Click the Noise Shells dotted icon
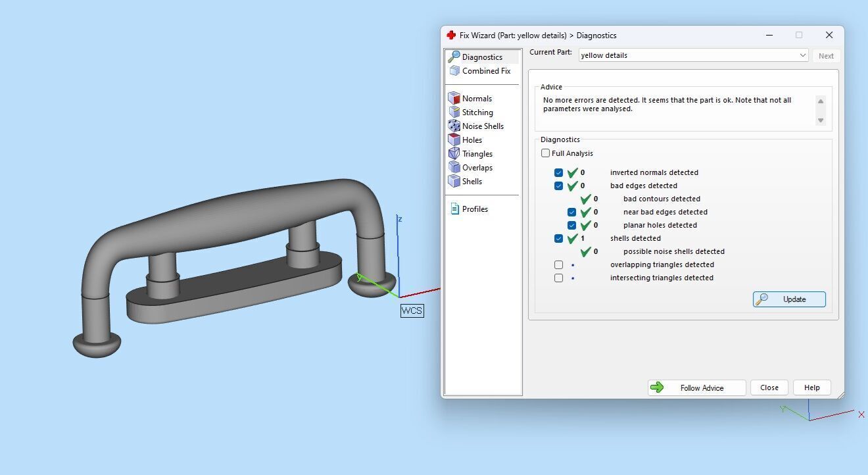Screen dimensions: 868x475 click(x=454, y=126)
